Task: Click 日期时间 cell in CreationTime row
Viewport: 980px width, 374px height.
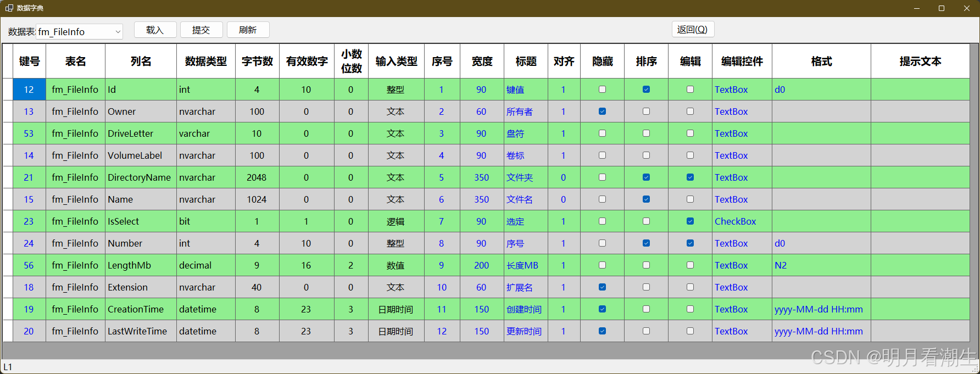Action: pyautogui.click(x=396, y=309)
